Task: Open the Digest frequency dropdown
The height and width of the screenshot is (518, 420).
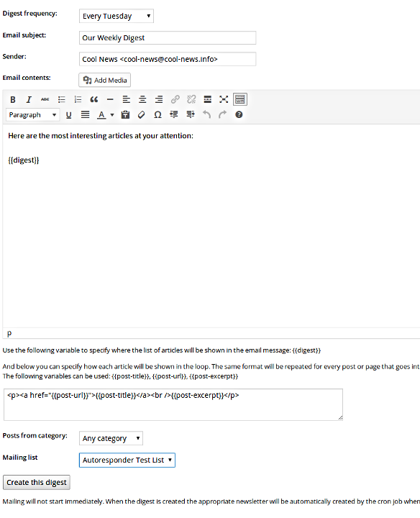Action: coord(117,16)
